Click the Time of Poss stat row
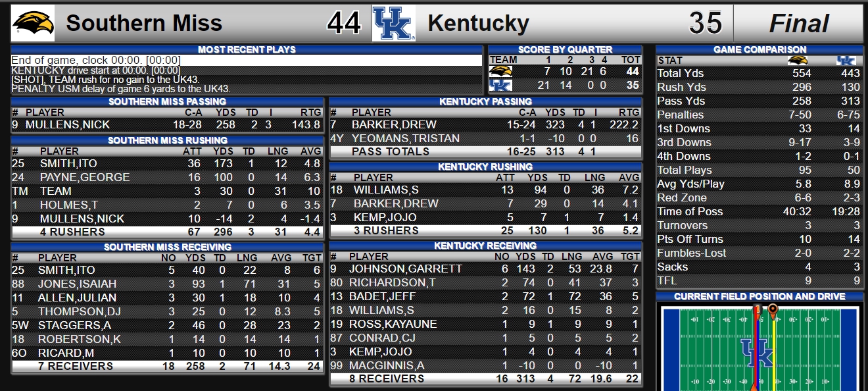This screenshot has width=868, height=391. click(x=759, y=211)
